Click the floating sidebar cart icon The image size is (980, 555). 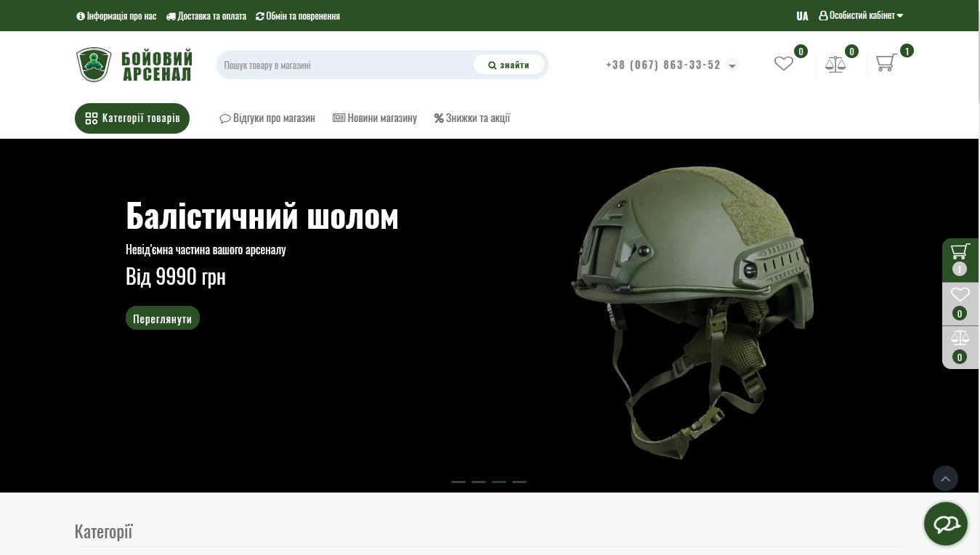960,252
